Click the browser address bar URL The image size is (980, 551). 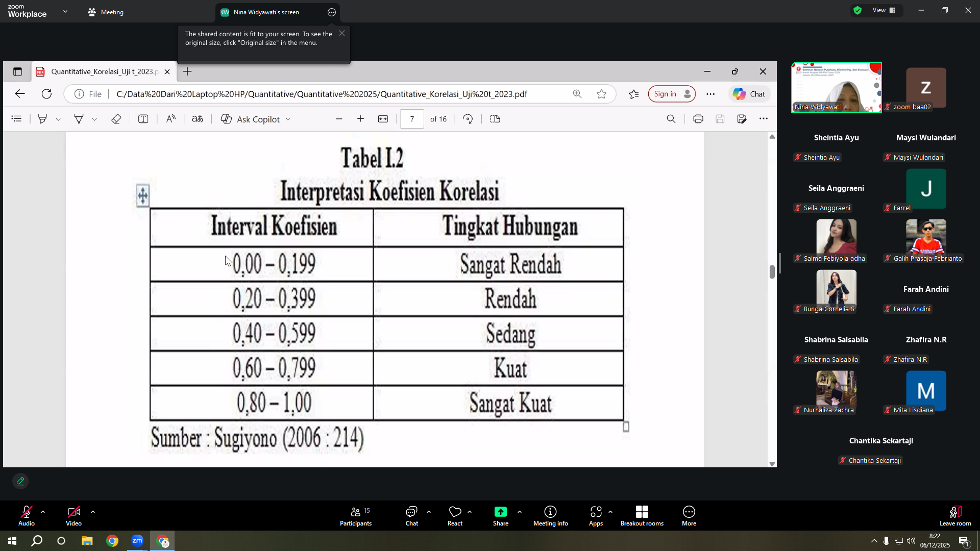pyautogui.click(x=322, y=94)
